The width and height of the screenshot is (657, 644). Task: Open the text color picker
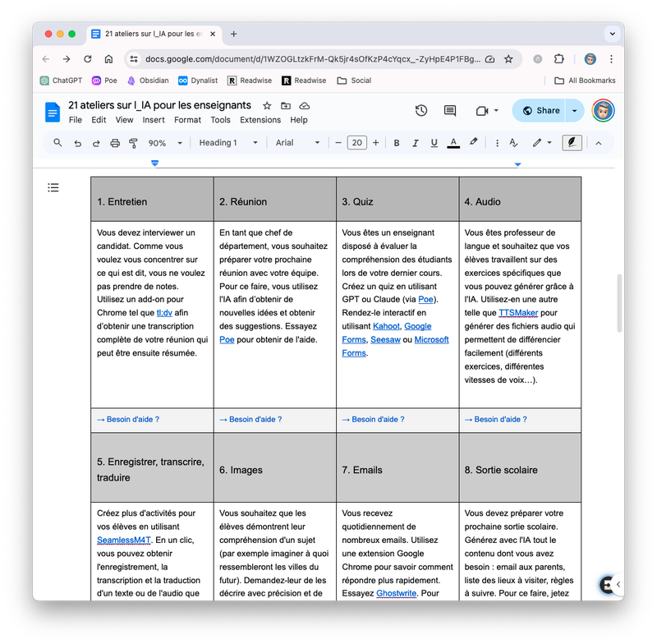tap(453, 143)
